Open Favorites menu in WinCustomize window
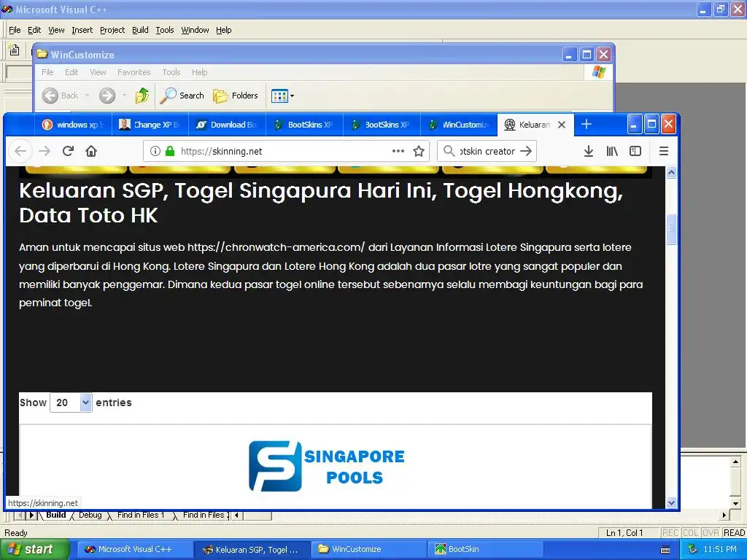Image resolution: width=747 pixels, height=560 pixels. coord(134,72)
